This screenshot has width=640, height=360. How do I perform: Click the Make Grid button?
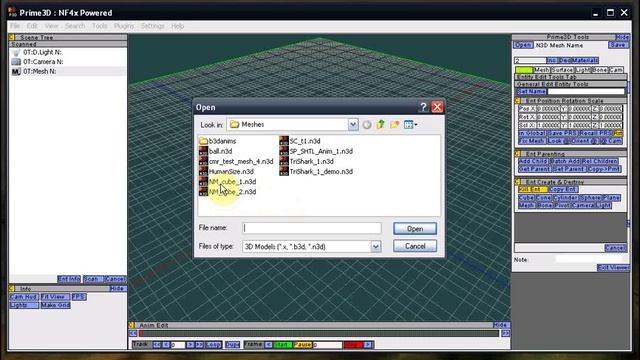(x=55, y=305)
